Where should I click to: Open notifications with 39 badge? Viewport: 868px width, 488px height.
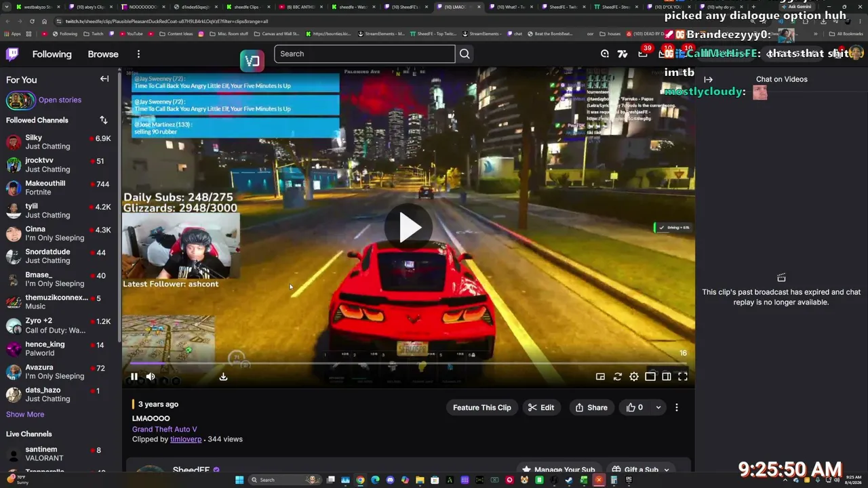pyautogui.click(x=643, y=54)
